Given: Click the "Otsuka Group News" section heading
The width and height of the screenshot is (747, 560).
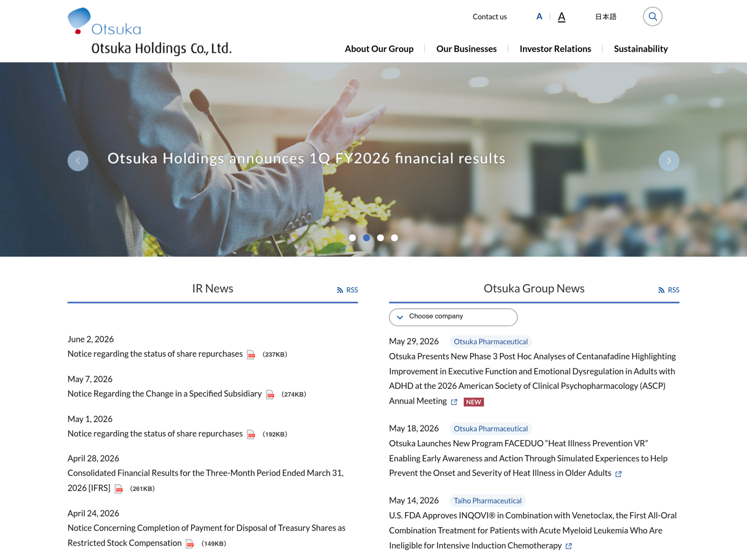Looking at the screenshot, I should pos(534,289).
